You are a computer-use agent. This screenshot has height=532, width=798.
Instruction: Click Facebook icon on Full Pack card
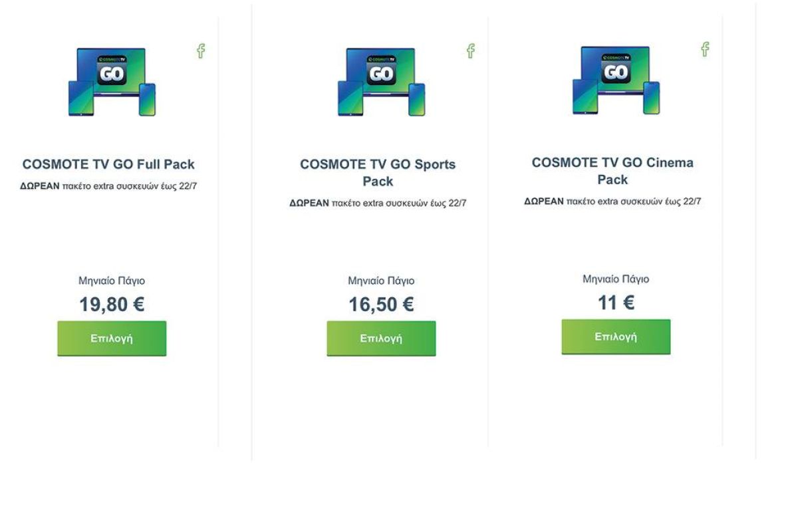pos(201,51)
